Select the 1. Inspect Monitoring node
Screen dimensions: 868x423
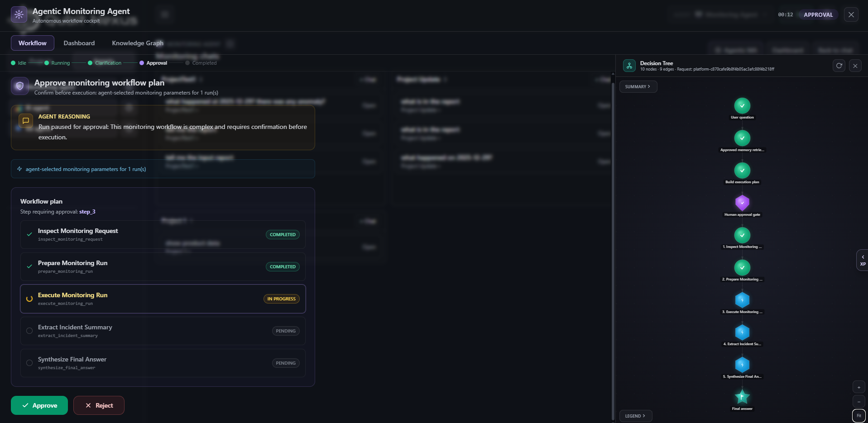tap(742, 235)
